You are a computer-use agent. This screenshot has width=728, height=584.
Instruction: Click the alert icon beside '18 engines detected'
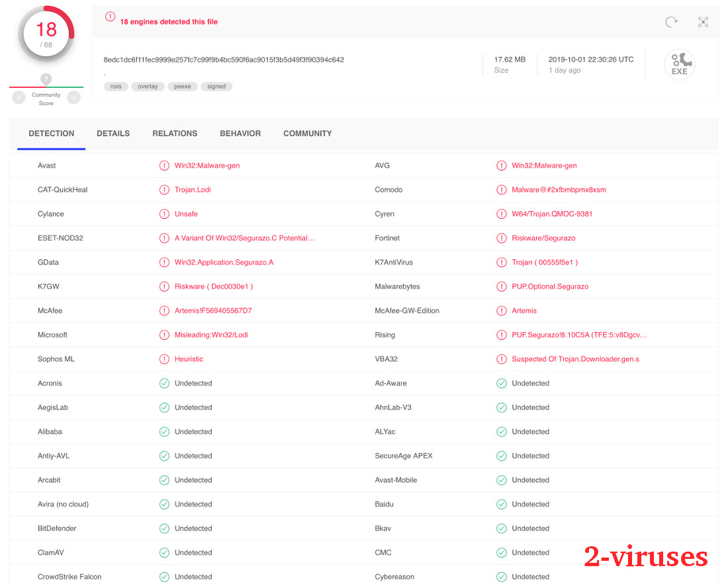110,17
